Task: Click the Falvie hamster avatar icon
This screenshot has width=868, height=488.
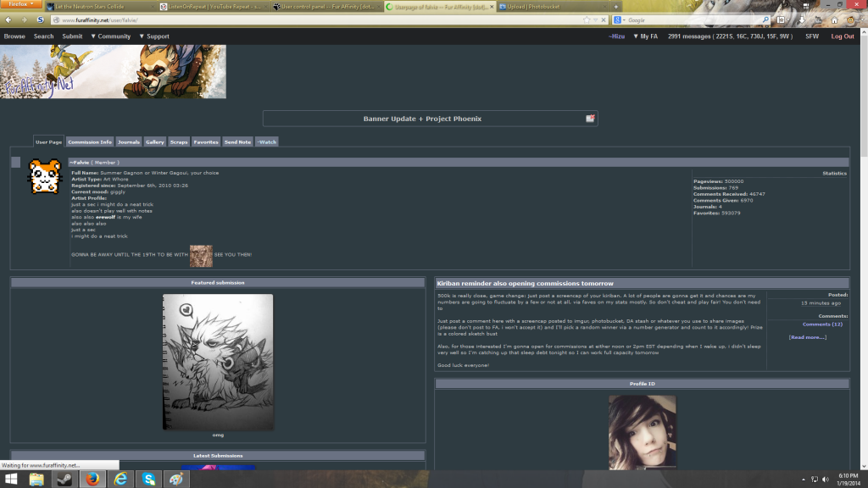Action: coord(44,175)
